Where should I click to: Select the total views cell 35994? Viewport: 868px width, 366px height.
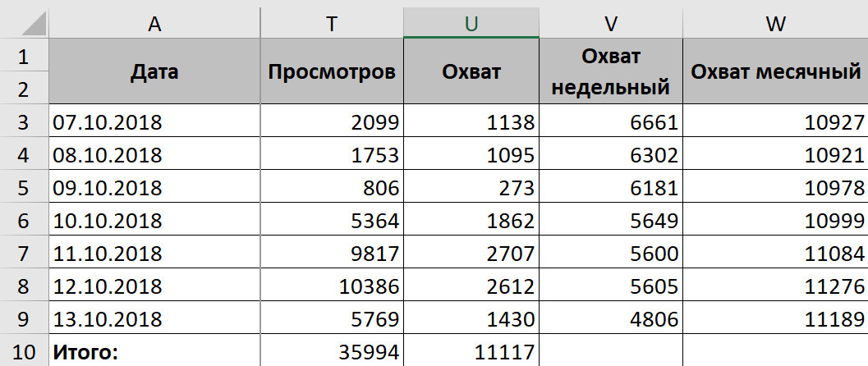pyautogui.click(x=332, y=351)
